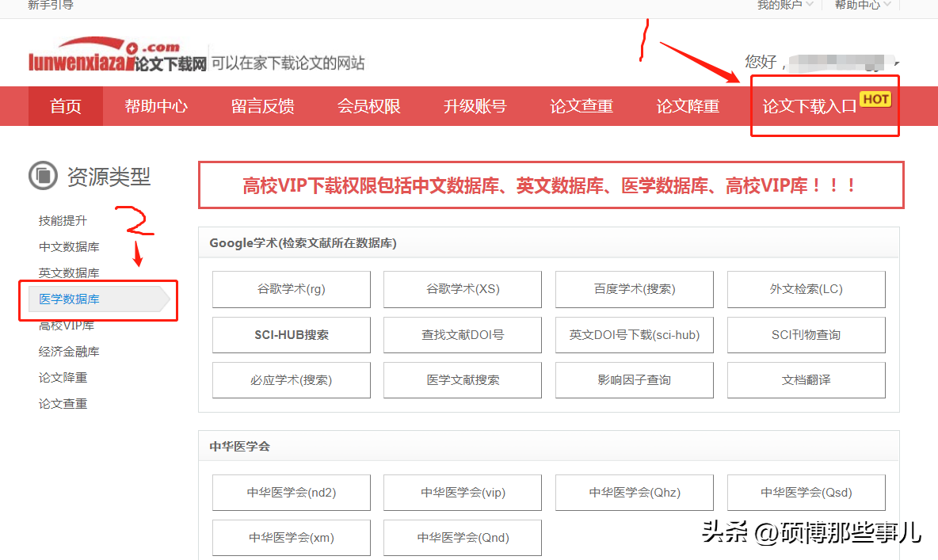Select 医学数据库 in the sidebar
Image resolution: width=938 pixels, height=560 pixels.
(70, 299)
